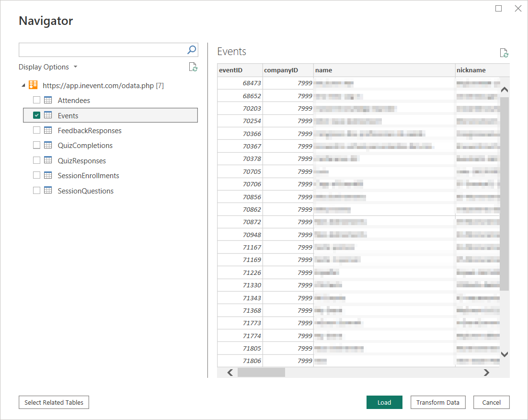
Task: Click the Events table icon
Action: 48,115
